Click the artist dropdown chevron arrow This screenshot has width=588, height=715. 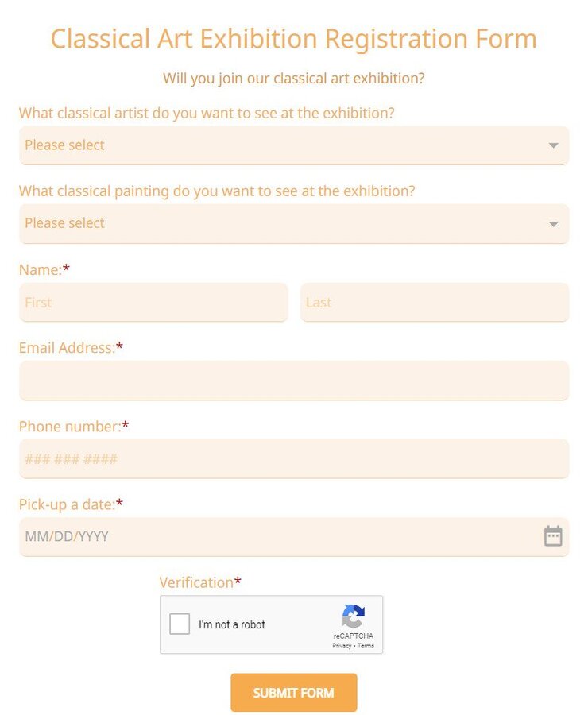click(553, 145)
